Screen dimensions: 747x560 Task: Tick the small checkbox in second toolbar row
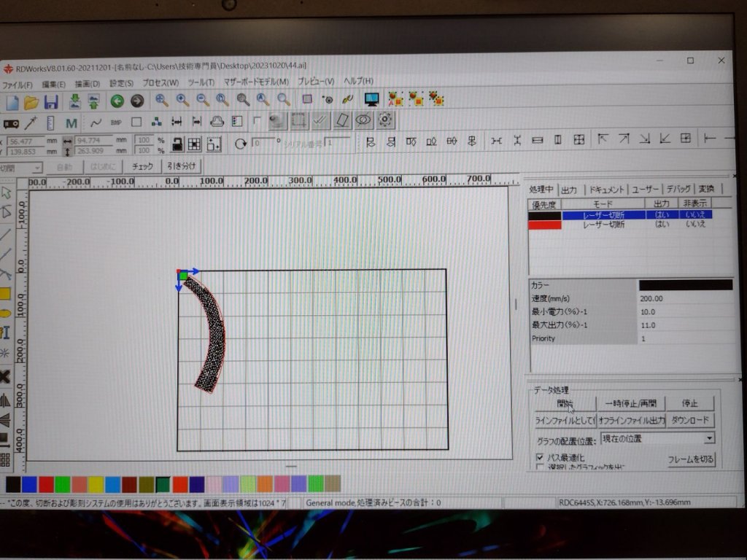click(x=257, y=121)
